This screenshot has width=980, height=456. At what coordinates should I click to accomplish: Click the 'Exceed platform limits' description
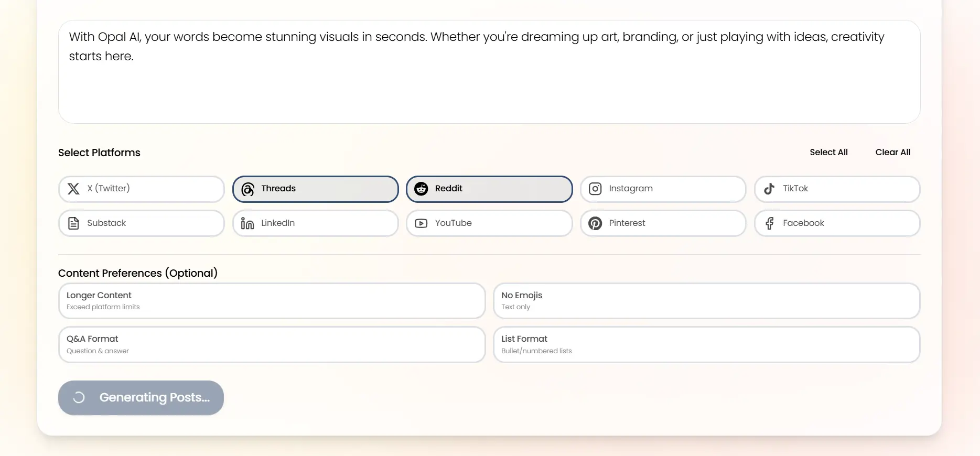(x=103, y=307)
